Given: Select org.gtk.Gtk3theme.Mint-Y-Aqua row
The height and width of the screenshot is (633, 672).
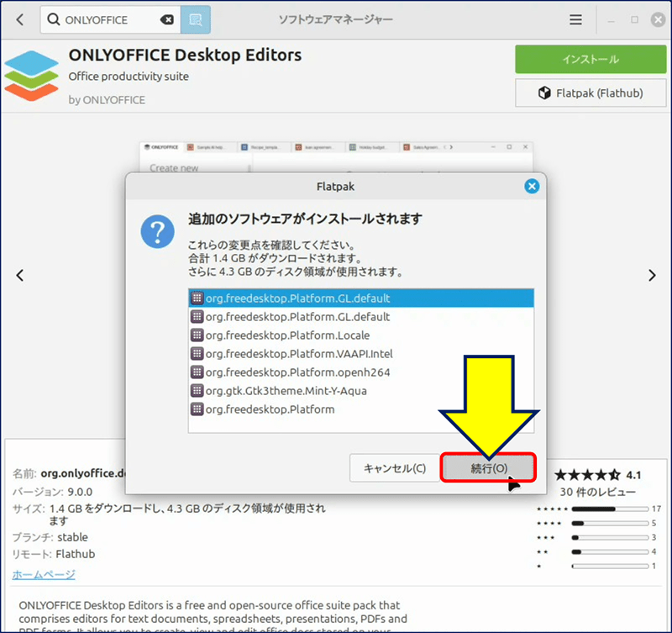Looking at the screenshot, I should 361,391.
